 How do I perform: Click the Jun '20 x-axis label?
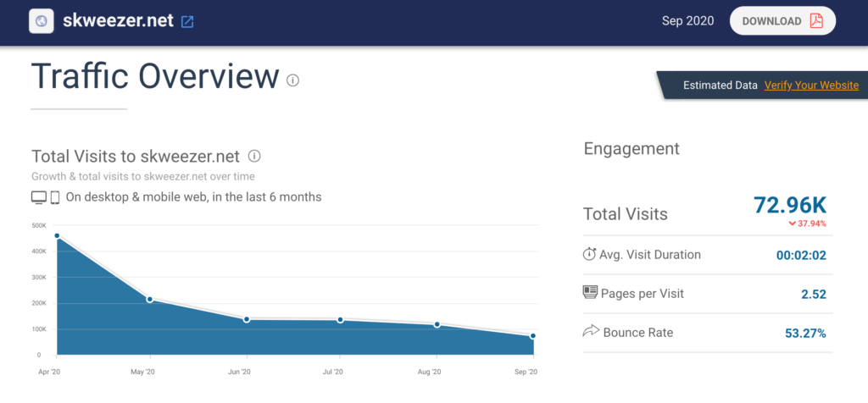pyautogui.click(x=238, y=372)
